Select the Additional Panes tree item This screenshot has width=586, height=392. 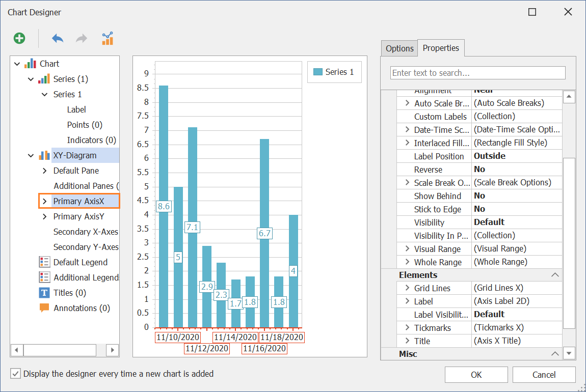[x=86, y=186]
